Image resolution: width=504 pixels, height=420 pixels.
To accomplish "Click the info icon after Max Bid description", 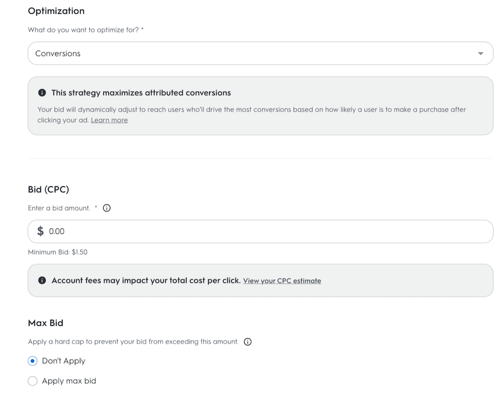I will (x=248, y=342).
